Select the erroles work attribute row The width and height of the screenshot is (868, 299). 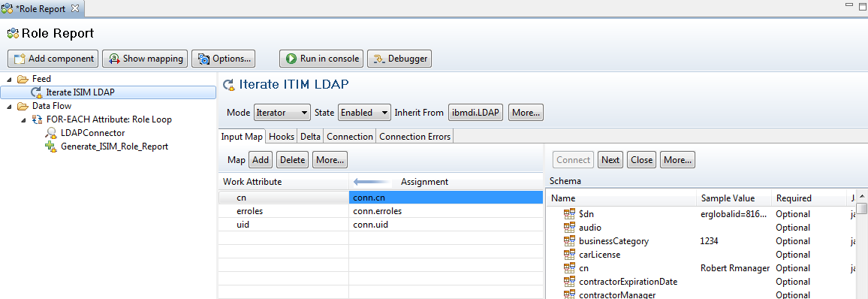283,211
